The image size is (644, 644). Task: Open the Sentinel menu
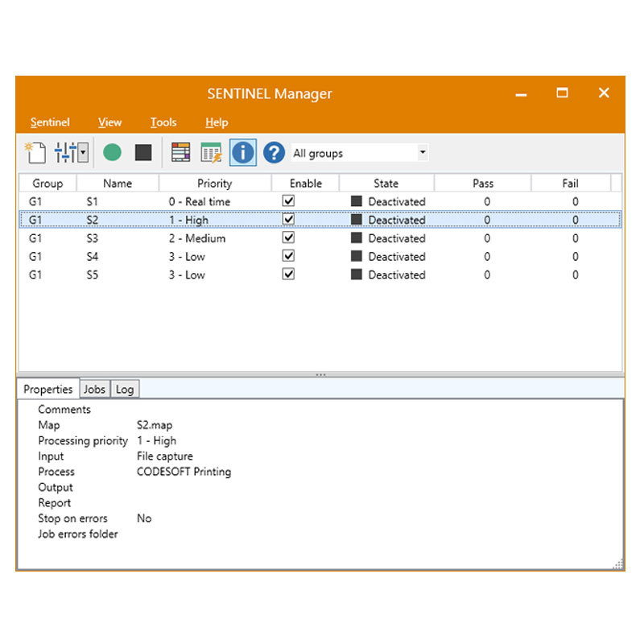50,122
